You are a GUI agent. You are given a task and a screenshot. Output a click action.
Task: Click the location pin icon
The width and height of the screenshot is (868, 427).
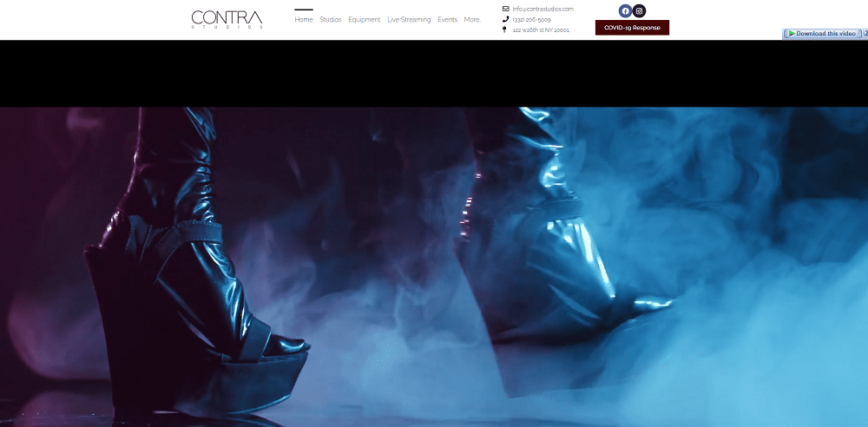point(504,30)
